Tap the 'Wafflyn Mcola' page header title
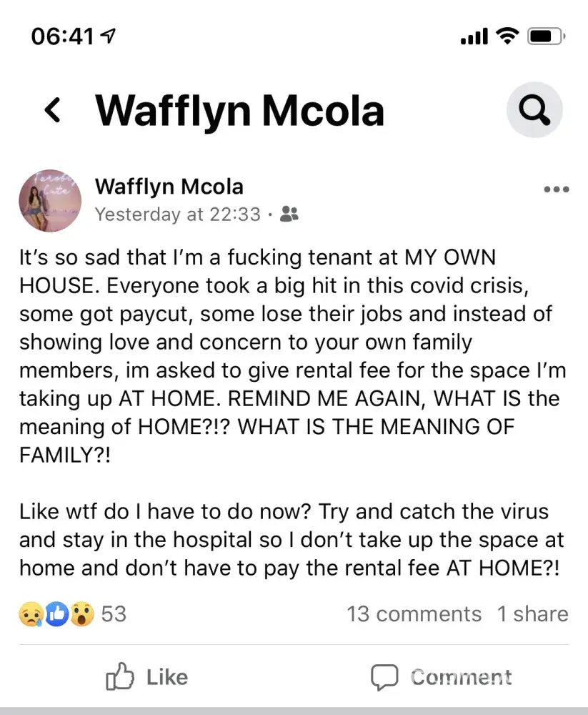The height and width of the screenshot is (715, 588). (x=240, y=110)
